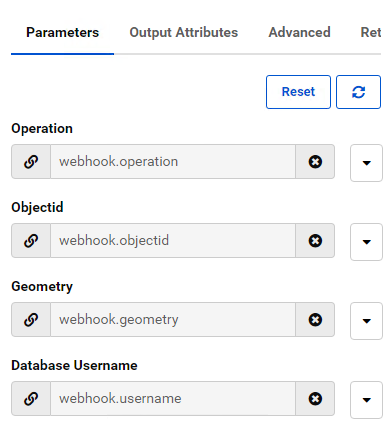The width and height of the screenshot is (391, 433).
Task: Click the refresh arrows icon button
Action: pyautogui.click(x=358, y=92)
